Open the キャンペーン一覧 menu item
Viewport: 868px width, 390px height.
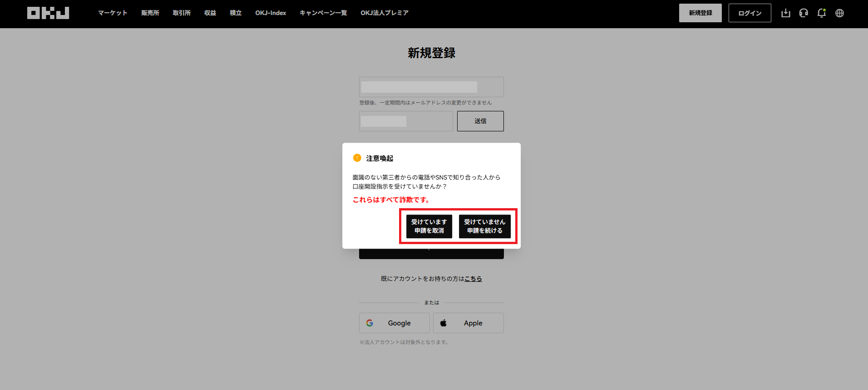click(x=323, y=13)
